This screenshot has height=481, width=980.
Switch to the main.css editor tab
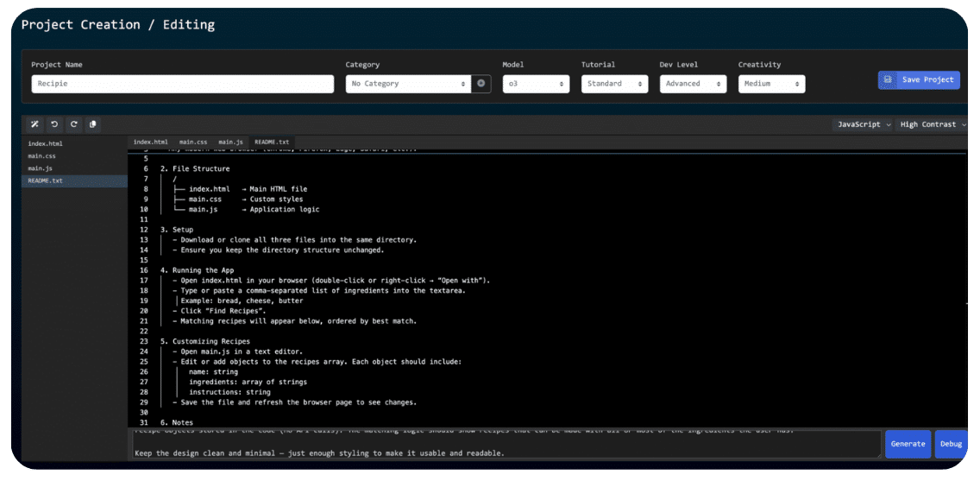tap(193, 142)
